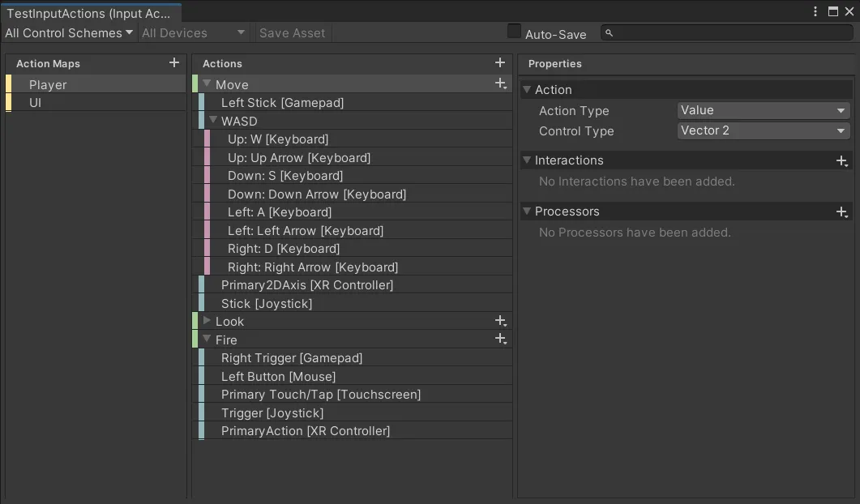Click the Save Asset button
860x504 pixels.
pos(292,33)
